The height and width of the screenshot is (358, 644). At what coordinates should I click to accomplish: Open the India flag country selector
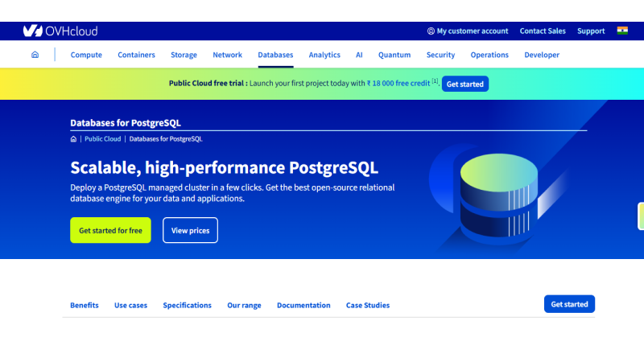pyautogui.click(x=622, y=31)
